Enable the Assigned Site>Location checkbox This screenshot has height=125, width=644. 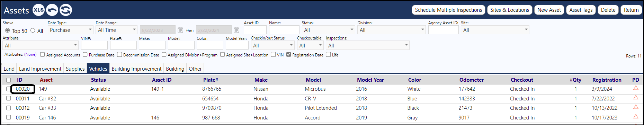(x=223, y=54)
